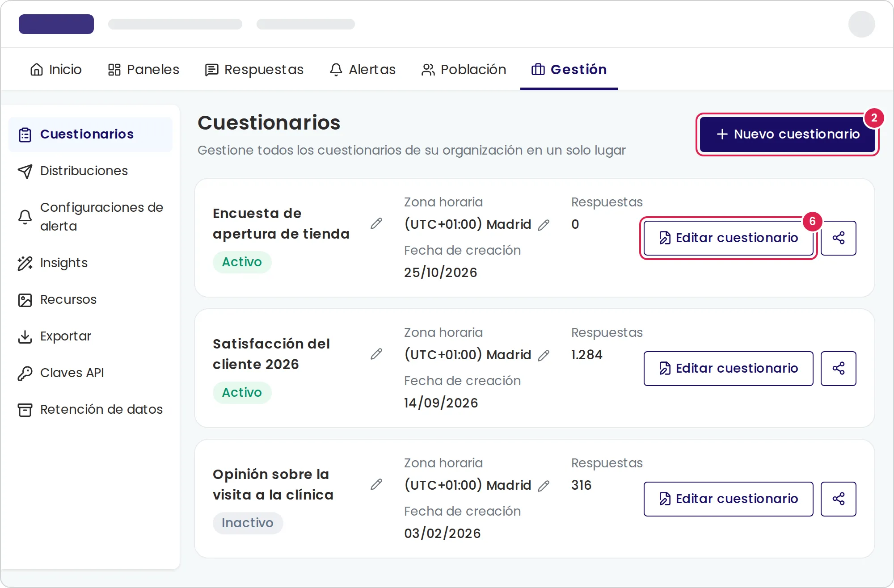Open the Paneles tab
The height and width of the screenshot is (588, 894).
coord(143,69)
